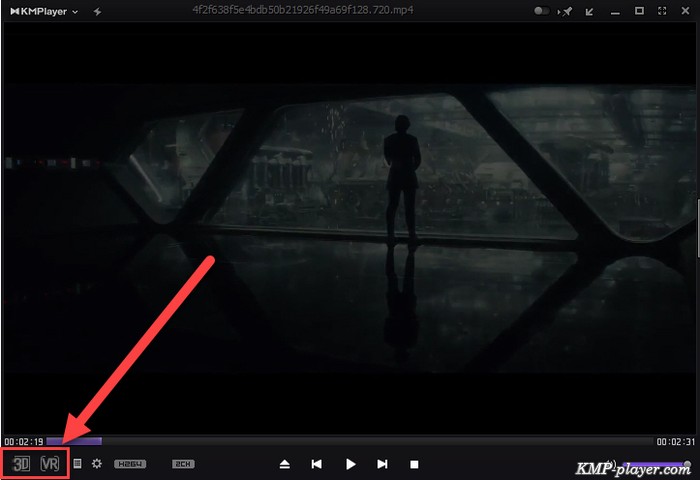This screenshot has width=700, height=480.
Task: Click elapsed time 00:02:19
Action: pos(24,442)
